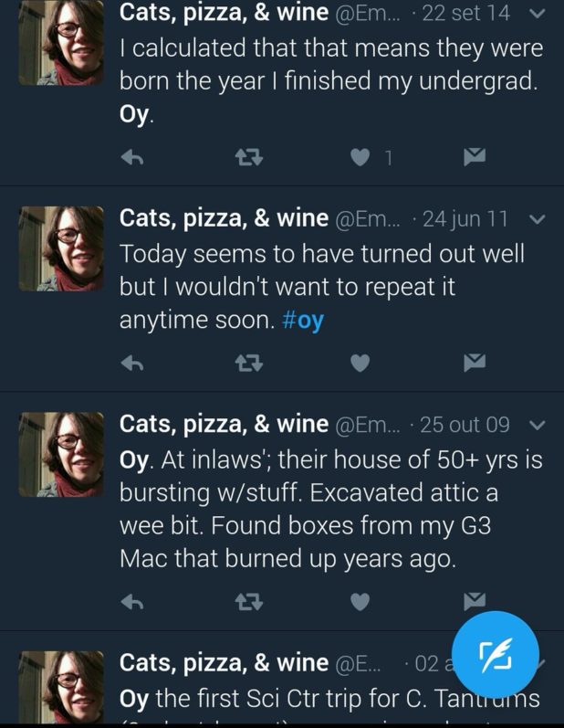The image size is (564, 728).
Task: Send undergrad tweet via direct message
Action: click(x=475, y=158)
